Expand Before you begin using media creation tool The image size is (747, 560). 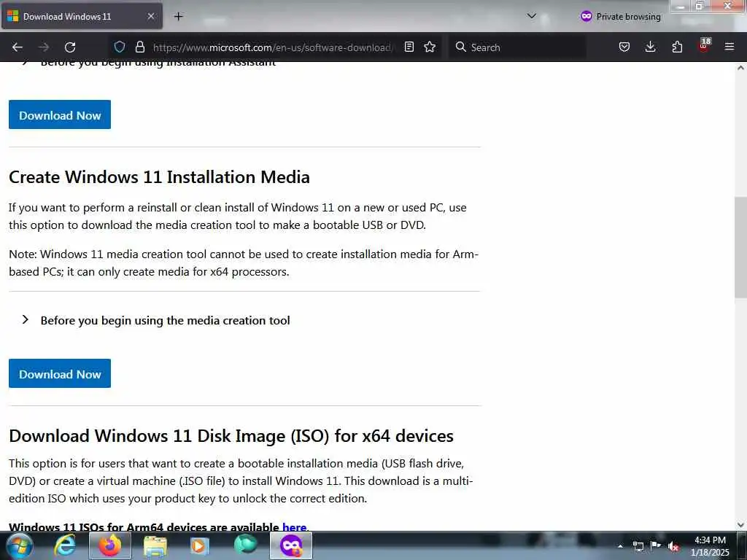click(x=156, y=321)
